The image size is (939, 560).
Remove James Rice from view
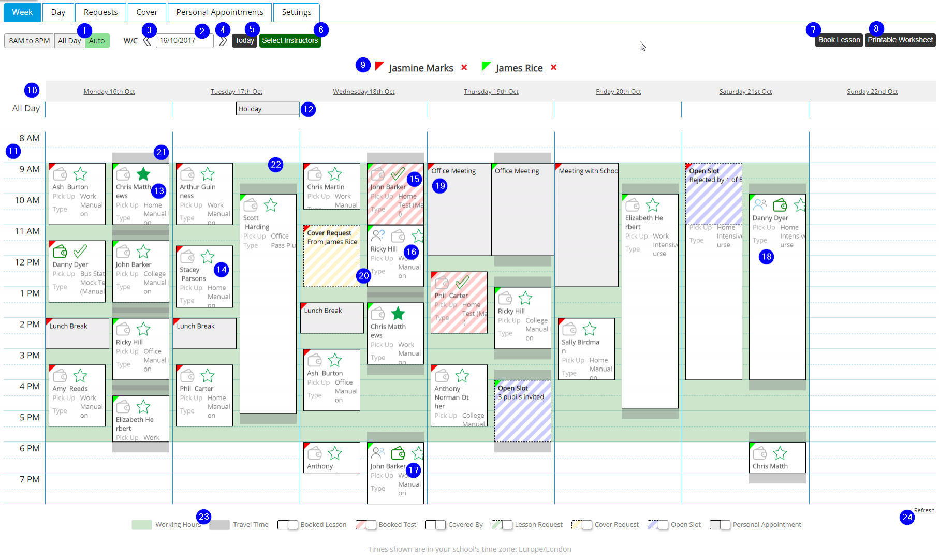(553, 67)
